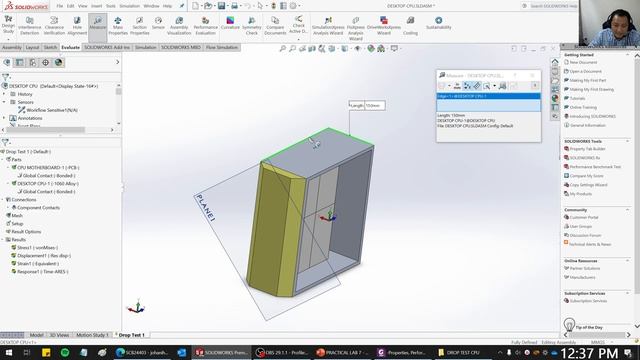Viewport: 640px width, 360px height.
Task: Open Section Properties
Action: [x=139, y=26]
